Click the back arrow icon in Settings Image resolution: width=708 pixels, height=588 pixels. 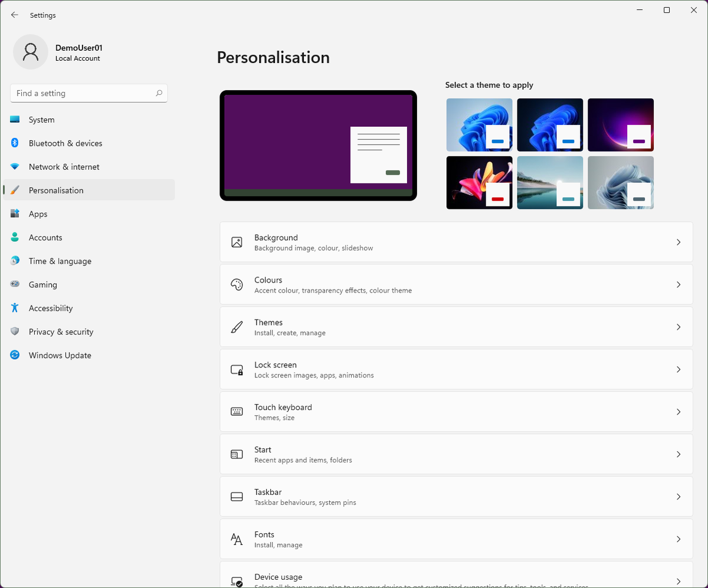point(15,15)
